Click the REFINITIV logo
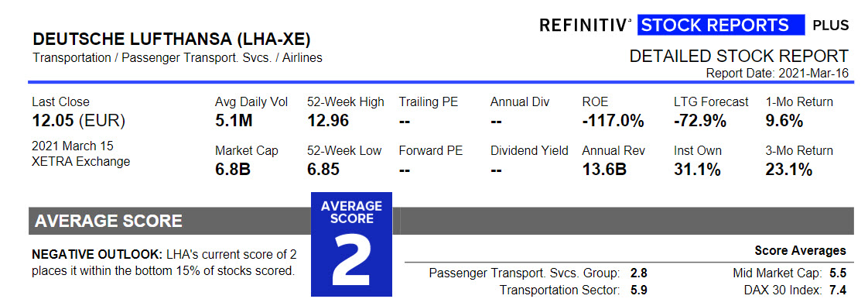Viewport: 868px width, 299px height. click(x=586, y=25)
